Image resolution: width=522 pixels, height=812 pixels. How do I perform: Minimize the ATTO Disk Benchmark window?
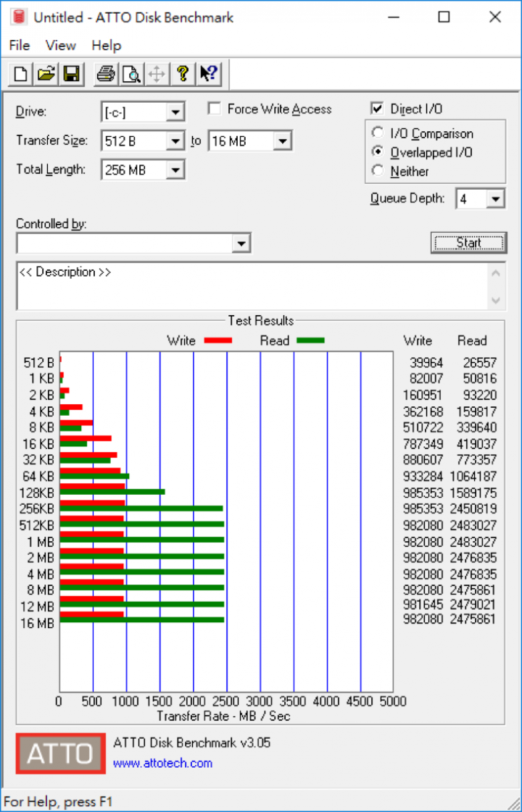pyautogui.click(x=394, y=17)
